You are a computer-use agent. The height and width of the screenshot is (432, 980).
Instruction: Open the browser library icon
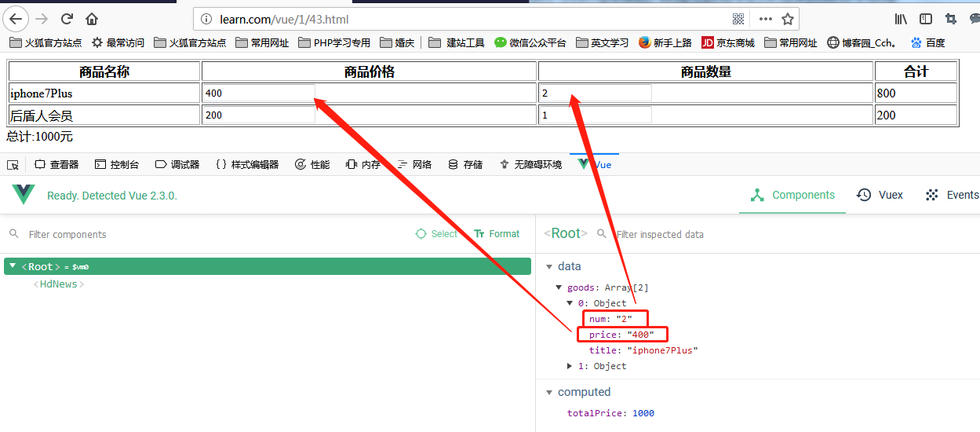pyautogui.click(x=902, y=19)
